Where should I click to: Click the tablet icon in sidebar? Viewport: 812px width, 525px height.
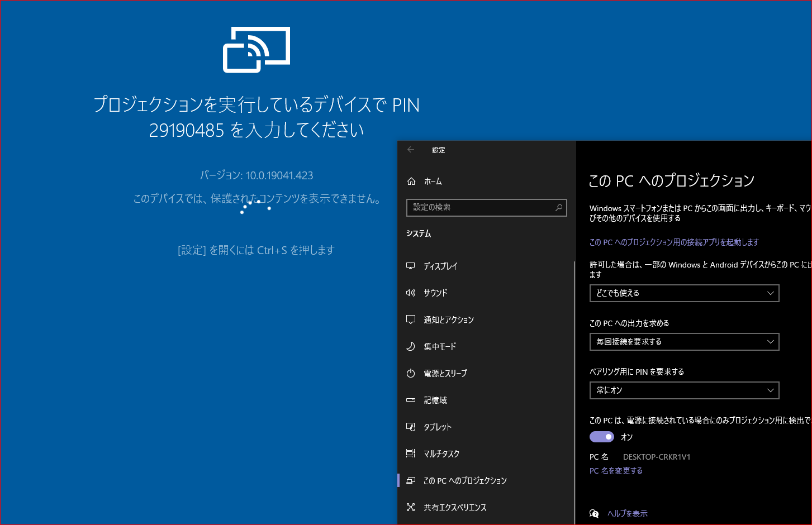tap(411, 427)
